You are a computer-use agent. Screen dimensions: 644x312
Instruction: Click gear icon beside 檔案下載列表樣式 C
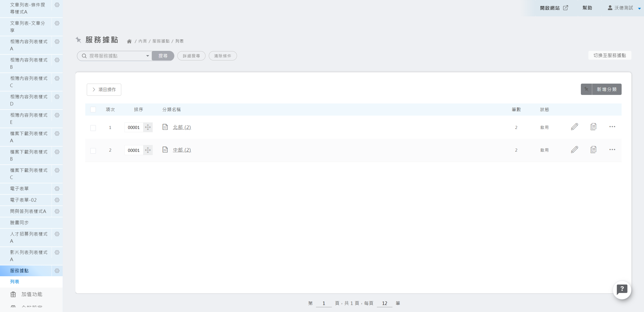click(57, 170)
